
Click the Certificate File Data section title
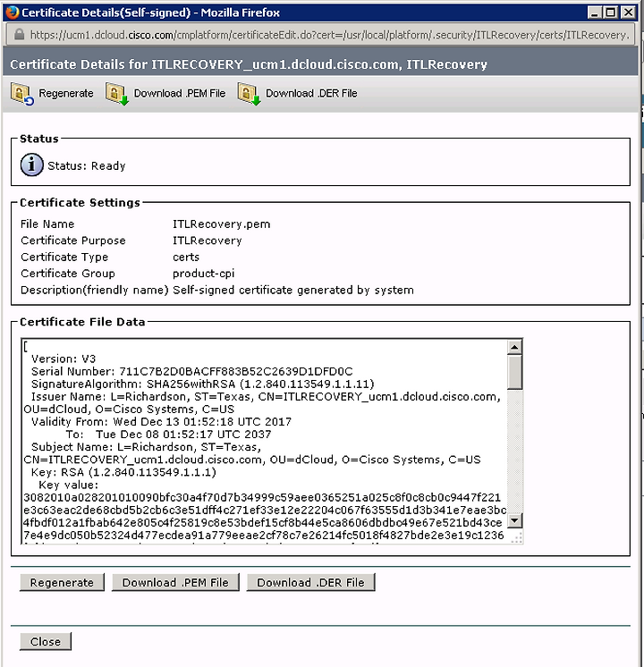pos(82,322)
